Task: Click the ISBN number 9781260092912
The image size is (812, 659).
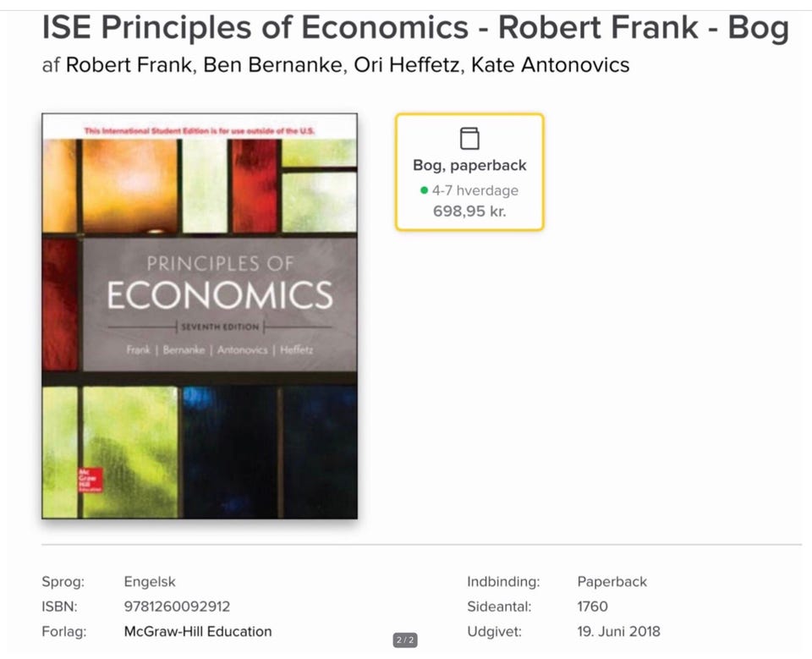Action: coord(177,607)
